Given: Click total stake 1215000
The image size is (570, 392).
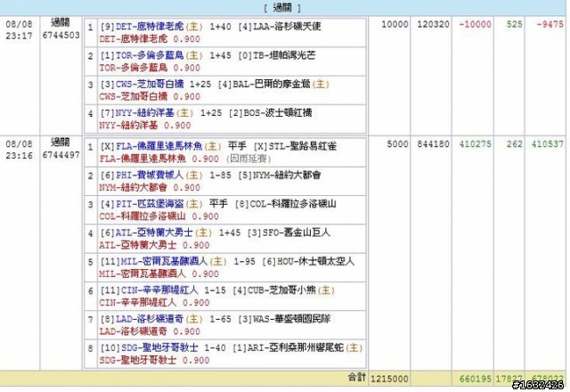Looking at the screenshot, I should [389, 379].
